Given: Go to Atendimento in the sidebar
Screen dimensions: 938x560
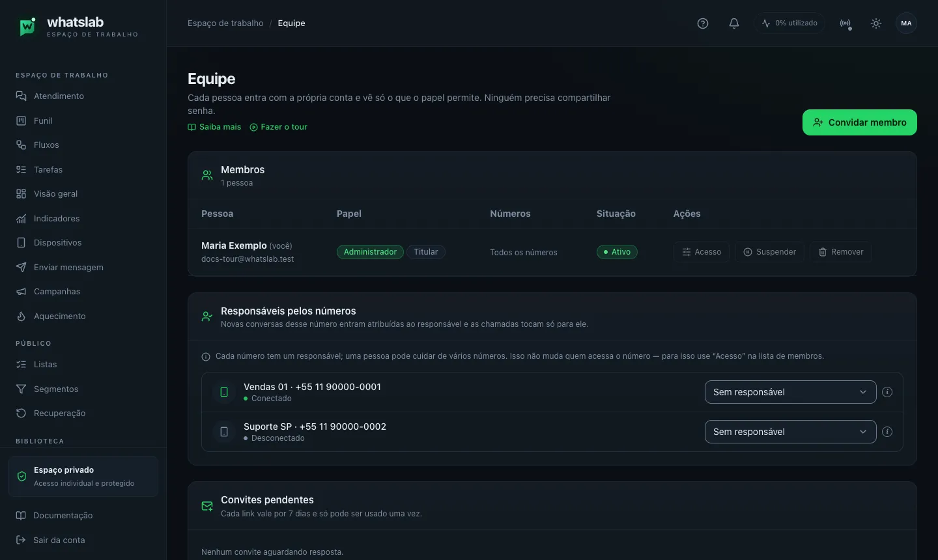Looking at the screenshot, I should (x=59, y=96).
